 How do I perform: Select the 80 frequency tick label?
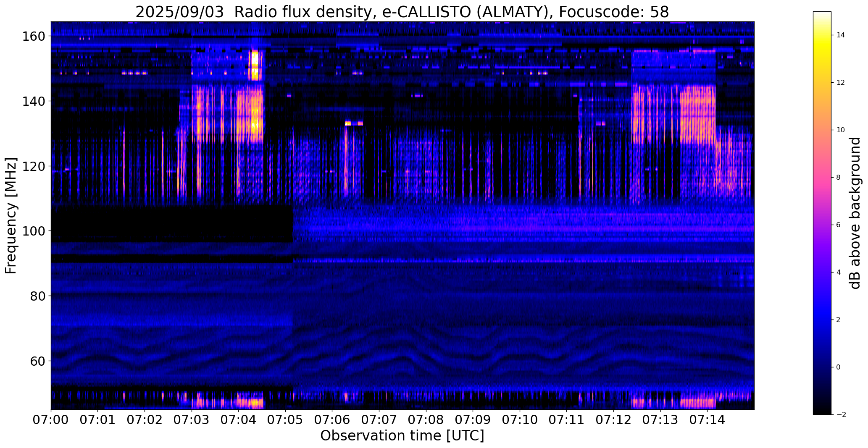pos(38,296)
